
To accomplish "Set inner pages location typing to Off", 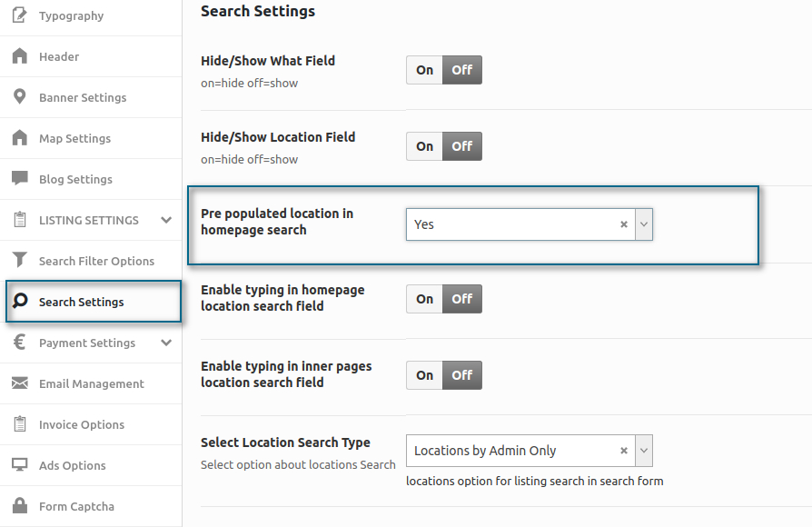I will pos(462,375).
